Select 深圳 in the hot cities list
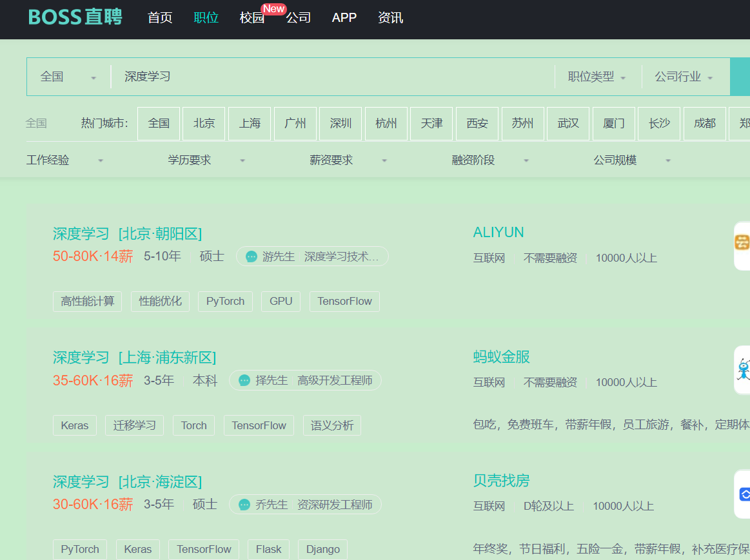Screen dimensions: 750x560 click(340, 124)
